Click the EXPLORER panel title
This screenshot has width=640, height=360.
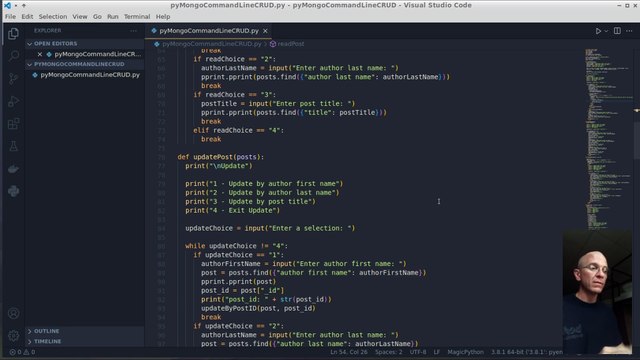(47, 31)
